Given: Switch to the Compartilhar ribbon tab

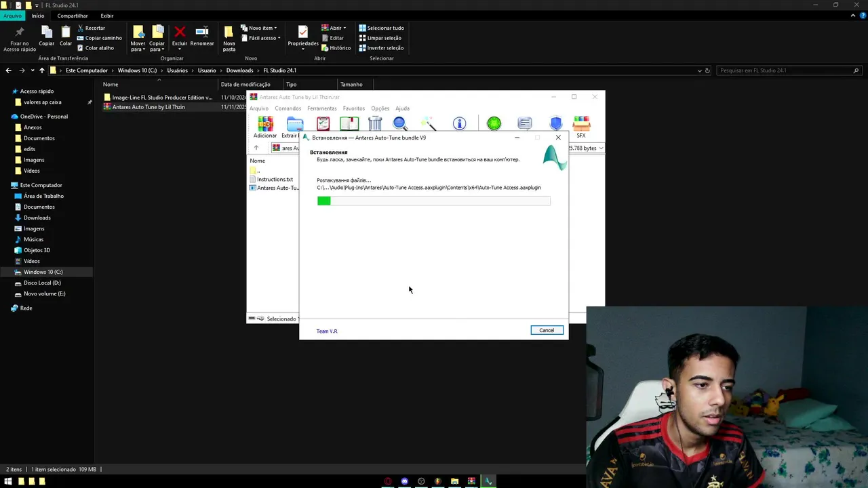Looking at the screenshot, I should (x=73, y=16).
